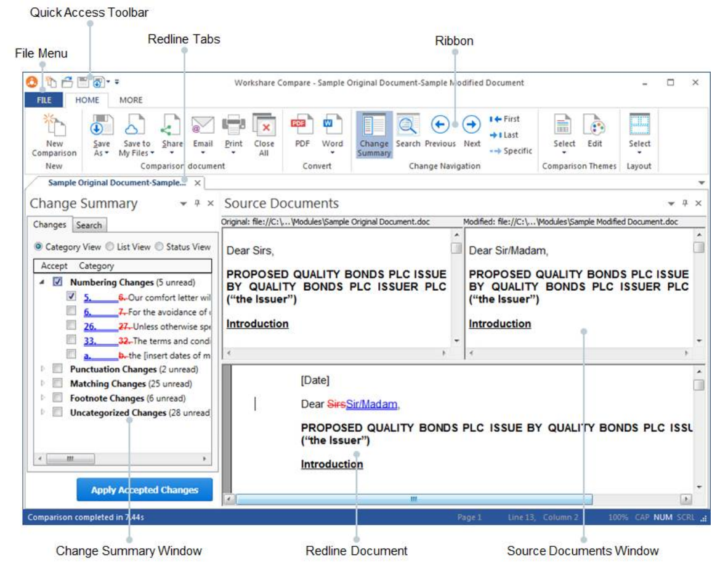
Task: Jump to the First change
Action: pos(504,119)
